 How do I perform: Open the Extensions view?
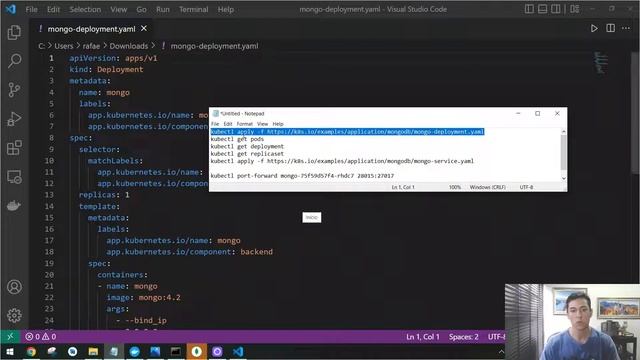point(14,148)
